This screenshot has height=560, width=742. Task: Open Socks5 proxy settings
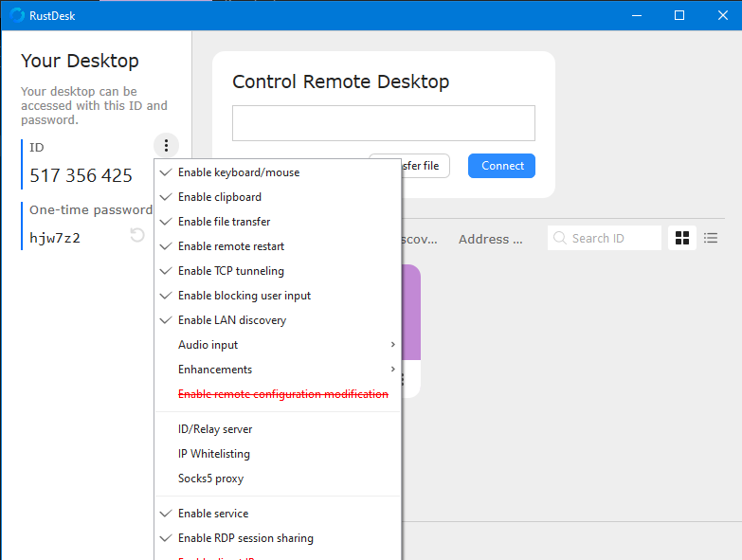tap(278, 479)
